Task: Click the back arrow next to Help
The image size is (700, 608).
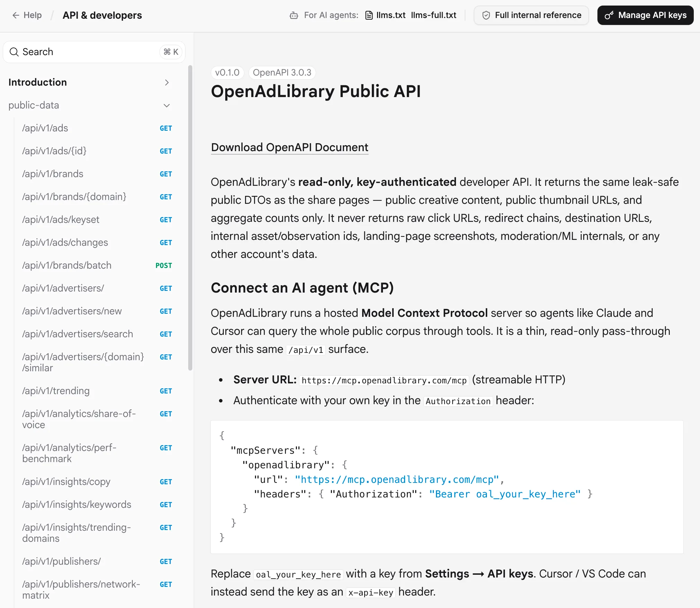Action: (x=16, y=15)
